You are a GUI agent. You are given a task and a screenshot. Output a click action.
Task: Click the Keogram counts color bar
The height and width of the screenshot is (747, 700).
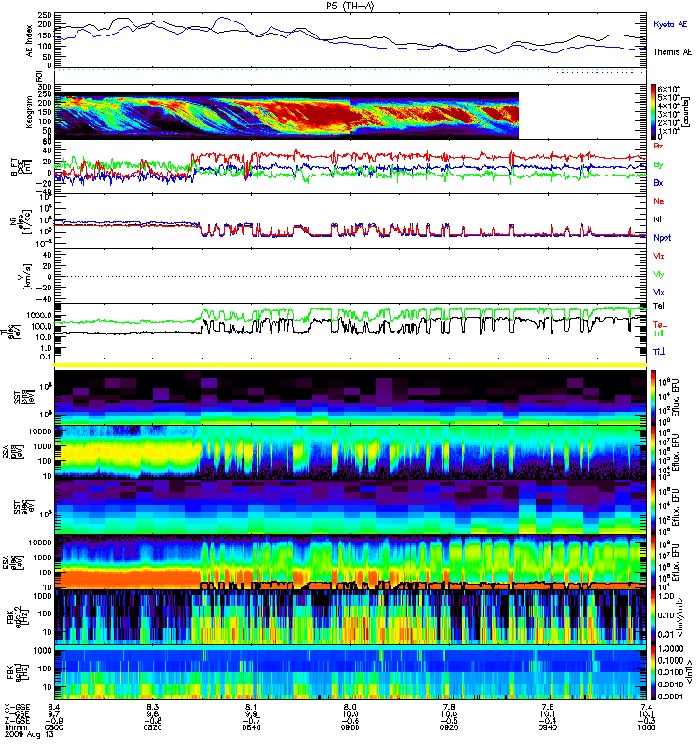click(x=653, y=112)
